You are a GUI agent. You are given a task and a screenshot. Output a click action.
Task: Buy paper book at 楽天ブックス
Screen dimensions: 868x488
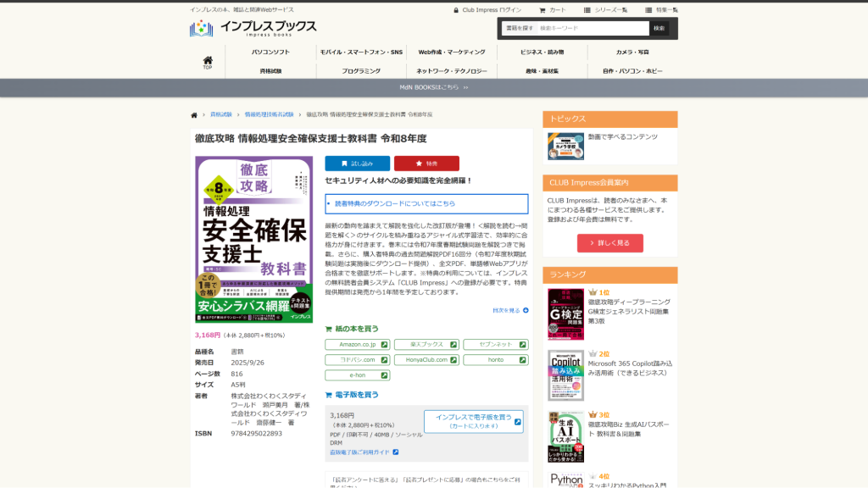coord(426,344)
